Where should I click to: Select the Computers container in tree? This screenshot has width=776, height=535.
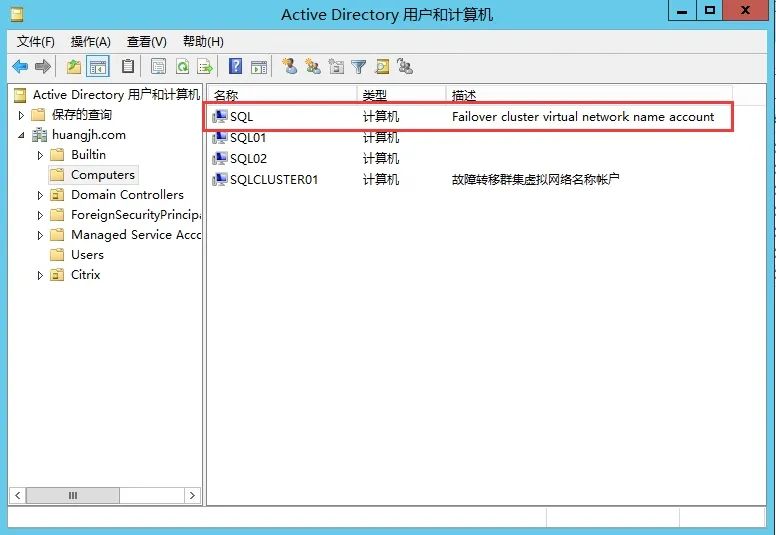pyautogui.click(x=103, y=175)
